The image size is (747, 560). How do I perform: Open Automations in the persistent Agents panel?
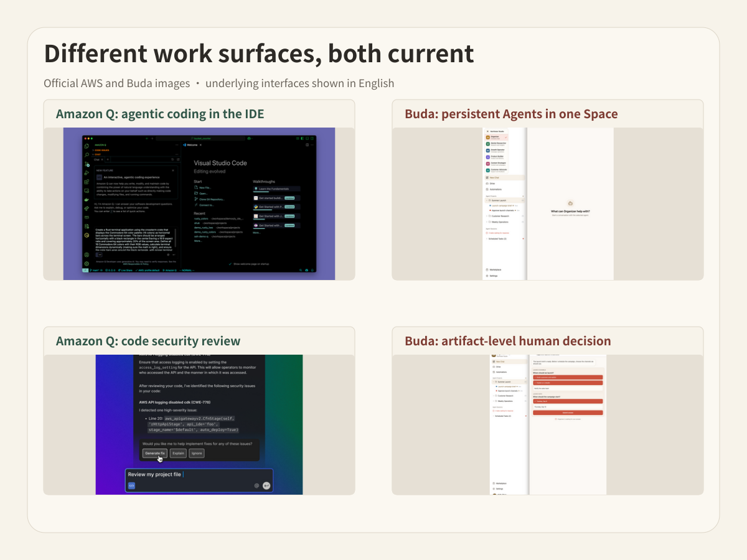tap(494, 189)
